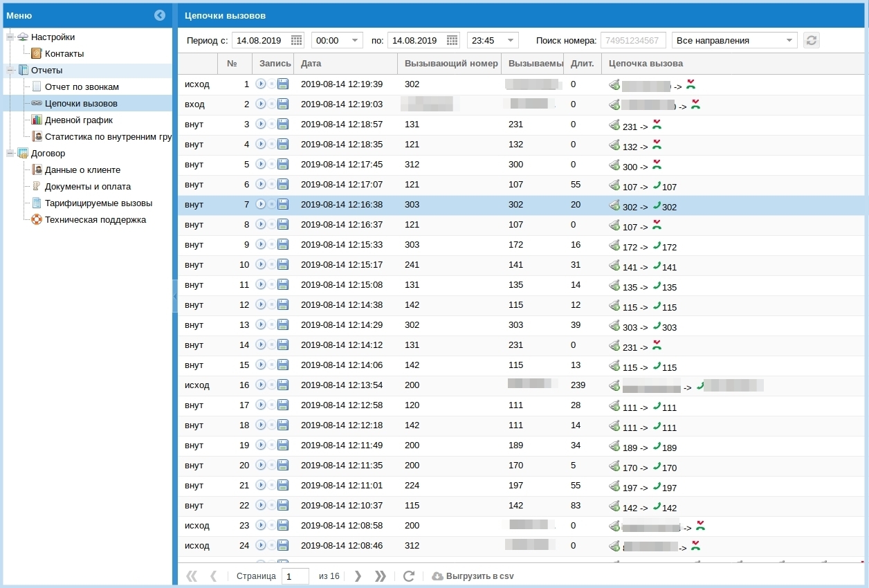Save the recording of call number 21
This screenshot has height=588, width=869.
283,485
